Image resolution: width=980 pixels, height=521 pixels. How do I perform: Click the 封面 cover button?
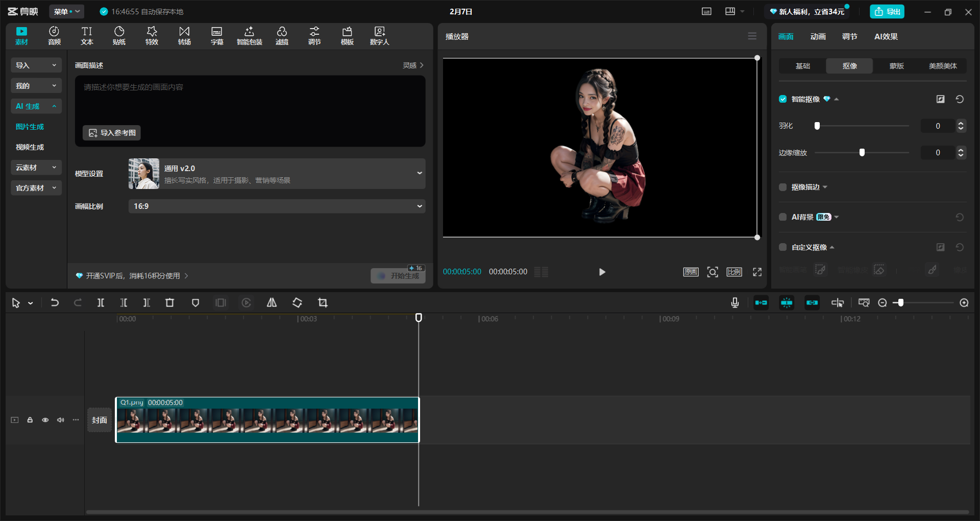[x=100, y=420]
